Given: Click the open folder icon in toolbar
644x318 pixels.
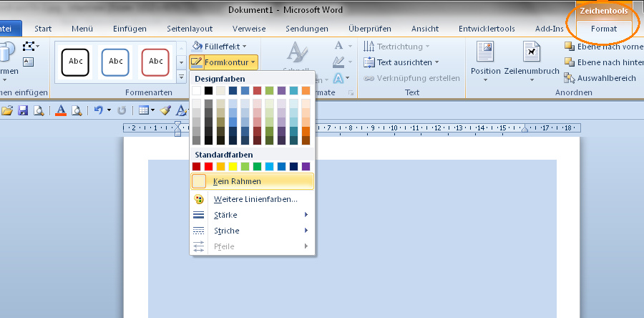Looking at the screenshot, I should click(8, 110).
